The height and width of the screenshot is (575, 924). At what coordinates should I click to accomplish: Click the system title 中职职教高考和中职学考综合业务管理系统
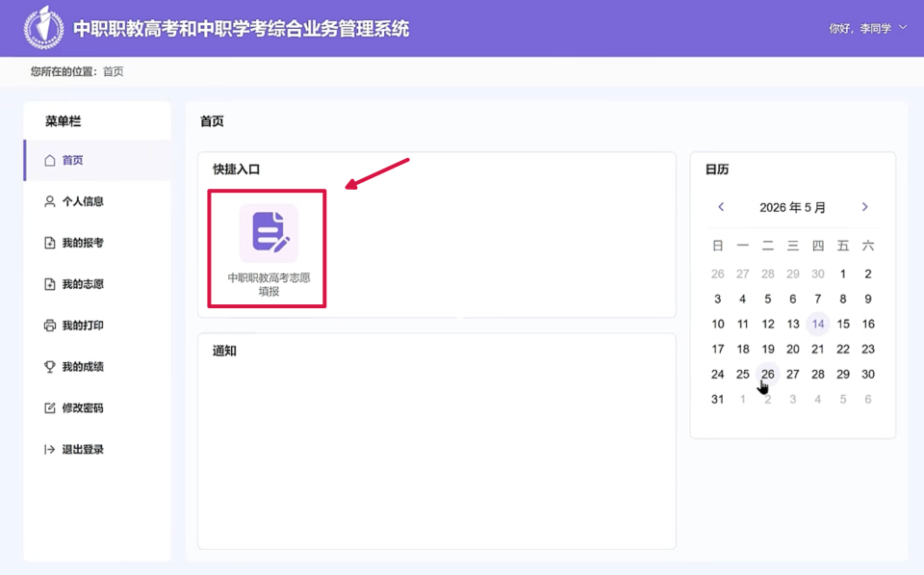[x=241, y=28]
